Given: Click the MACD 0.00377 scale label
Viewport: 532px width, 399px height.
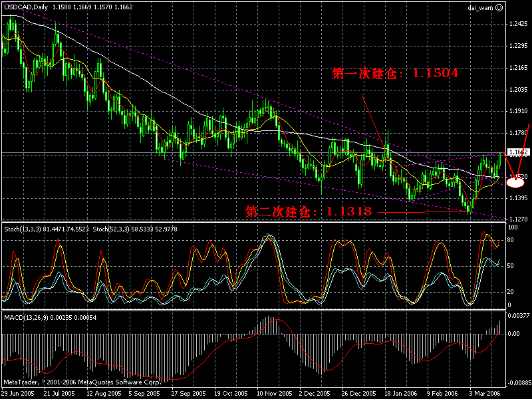Looking at the screenshot, I should coord(518,316).
